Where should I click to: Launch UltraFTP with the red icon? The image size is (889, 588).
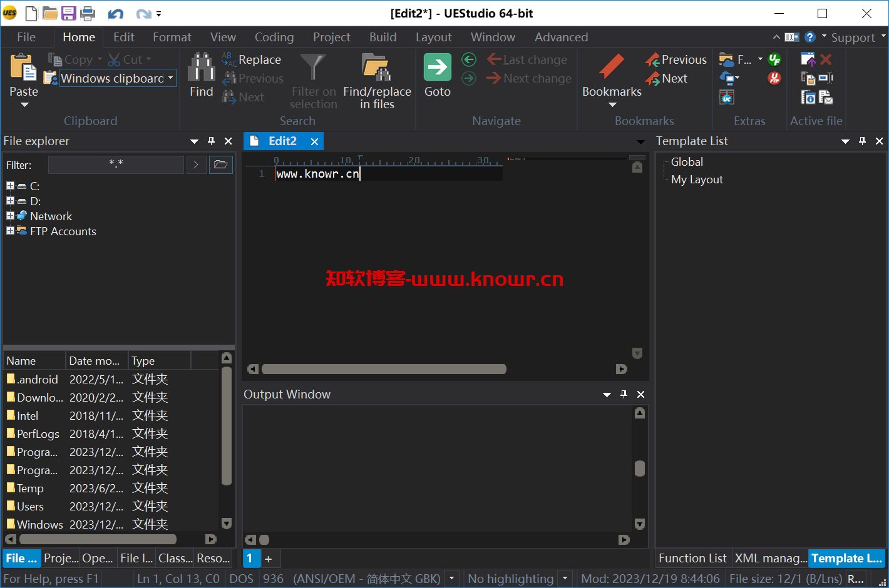click(774, 78)
